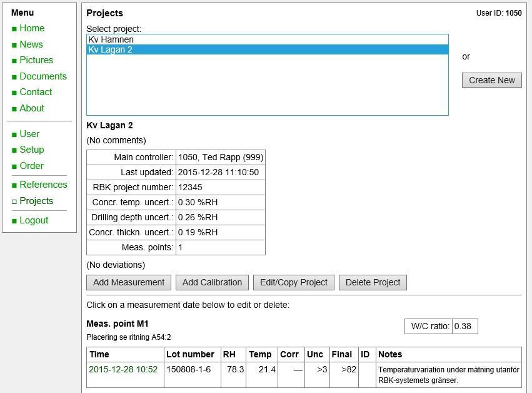The image size is (532, 393).
Task: Click the green bullet beside Home
Action: tap(14, 29)
